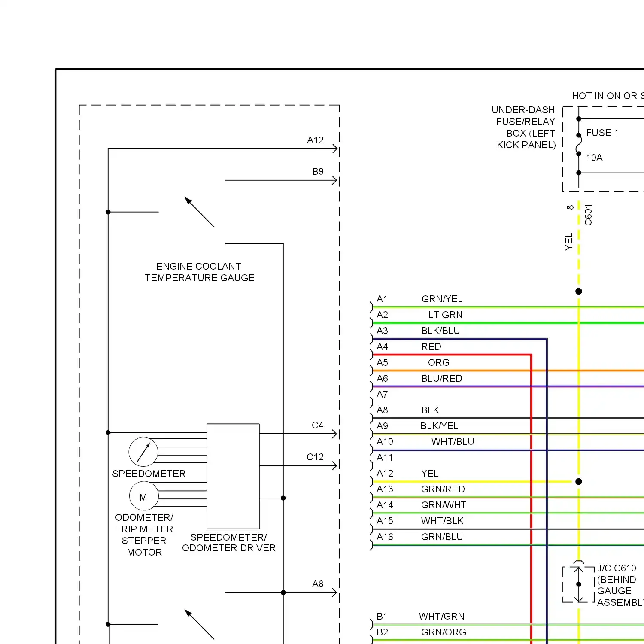Click the C12 terminal label
Viewport: 644px width, 644px height.
pyautogui.click(x=315, y=457)
